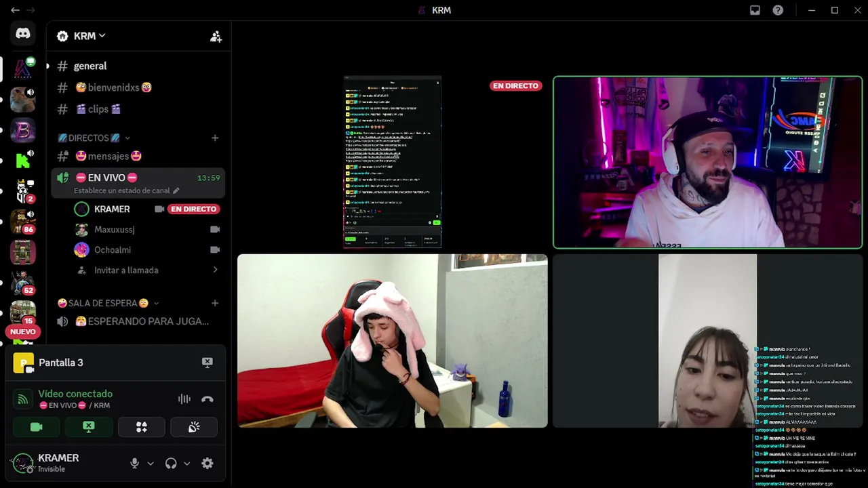Set a channel status for EN VIVO
868x488 pixels.
tap(127, 191)
